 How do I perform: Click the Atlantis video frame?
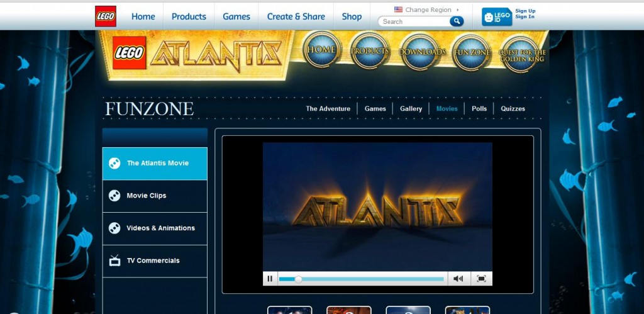click(377, 207)
